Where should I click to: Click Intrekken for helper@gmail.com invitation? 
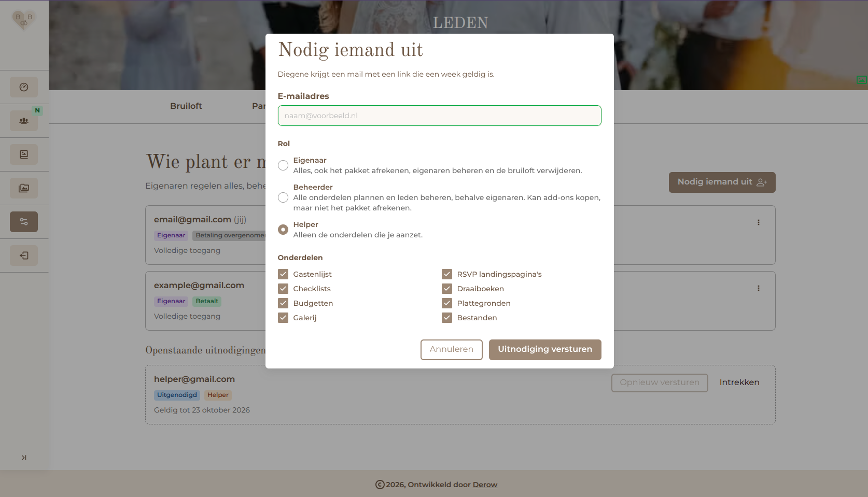pyautogui.click(x=739, y=382)
